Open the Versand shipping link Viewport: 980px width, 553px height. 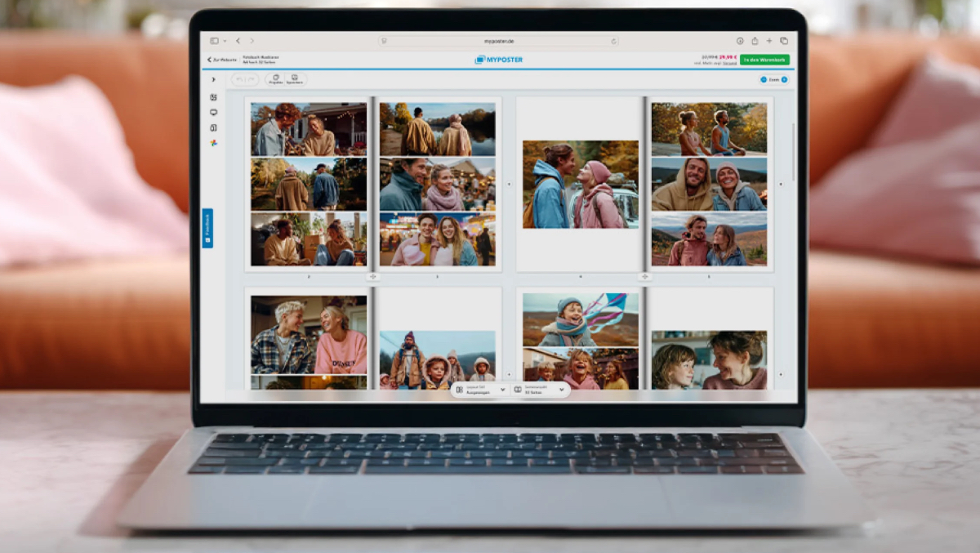tap(729, 63)
